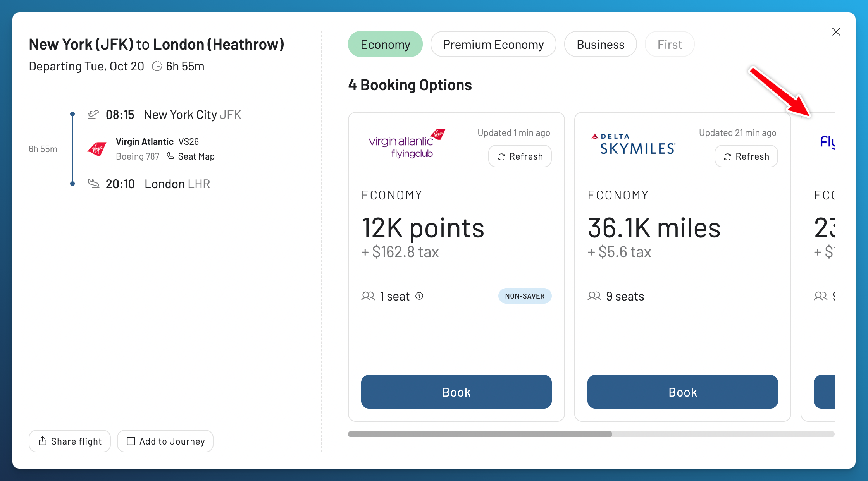Click the phone icon before Seat Map
Screen dimensions: 868x481
pyautogui.click(x=170, y=156)
